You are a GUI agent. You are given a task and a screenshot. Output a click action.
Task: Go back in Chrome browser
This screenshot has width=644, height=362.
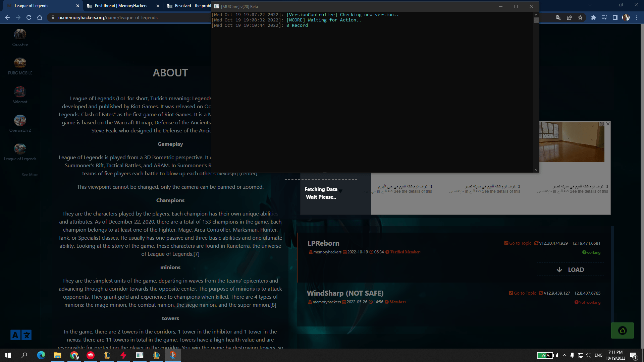[x=7, y=17]
